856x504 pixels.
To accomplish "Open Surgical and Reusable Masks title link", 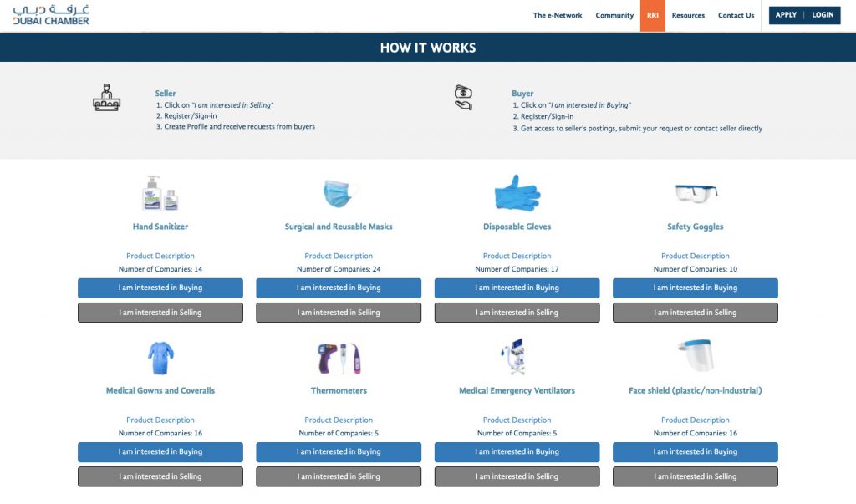I will point(339,227).
